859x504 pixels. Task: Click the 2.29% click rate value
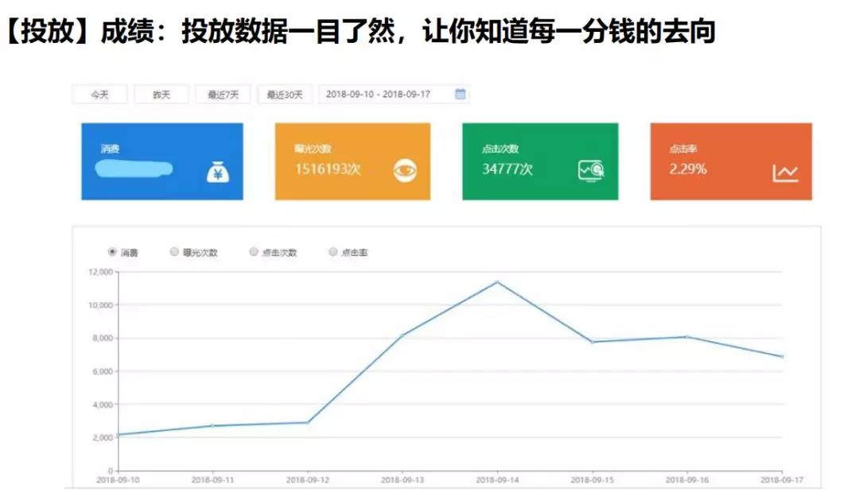pos(687,169)
